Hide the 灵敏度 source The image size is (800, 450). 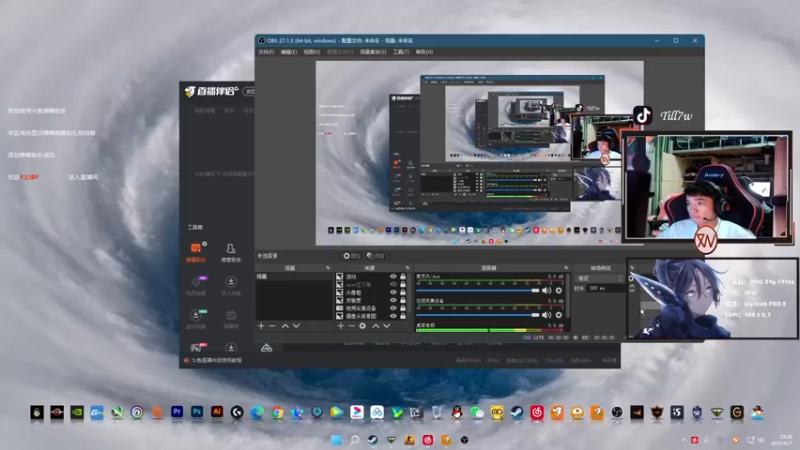click(x=393, y=301)
